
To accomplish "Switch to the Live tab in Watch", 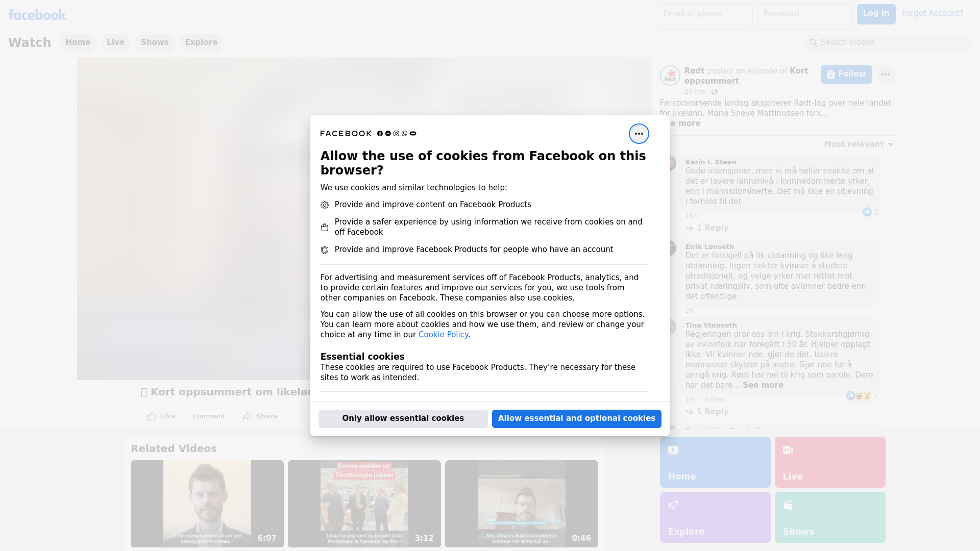I will point(115,42).
